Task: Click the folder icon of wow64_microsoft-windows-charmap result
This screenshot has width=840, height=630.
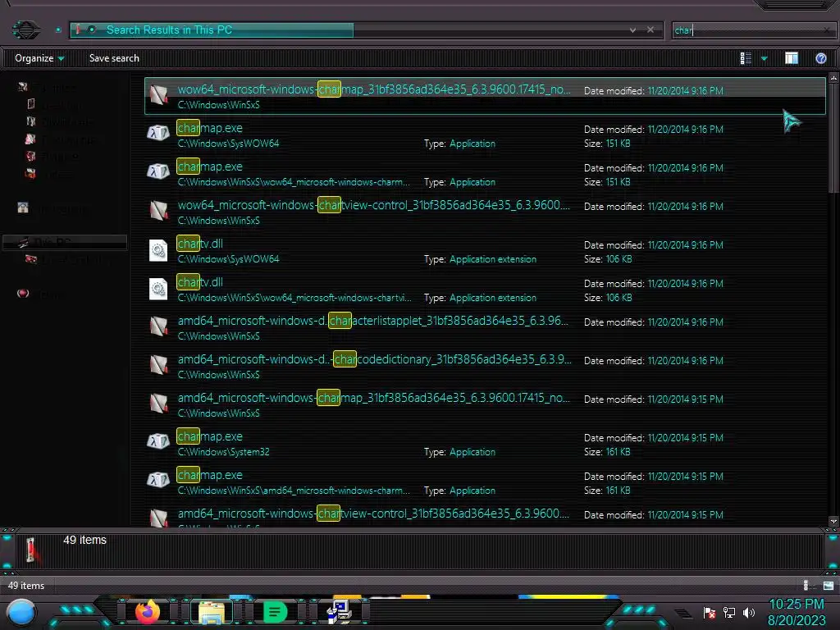Action: 158,95
